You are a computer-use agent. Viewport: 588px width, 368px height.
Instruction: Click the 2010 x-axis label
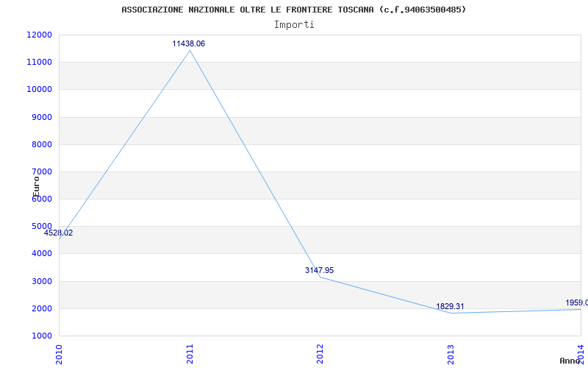tap(59, 354)
